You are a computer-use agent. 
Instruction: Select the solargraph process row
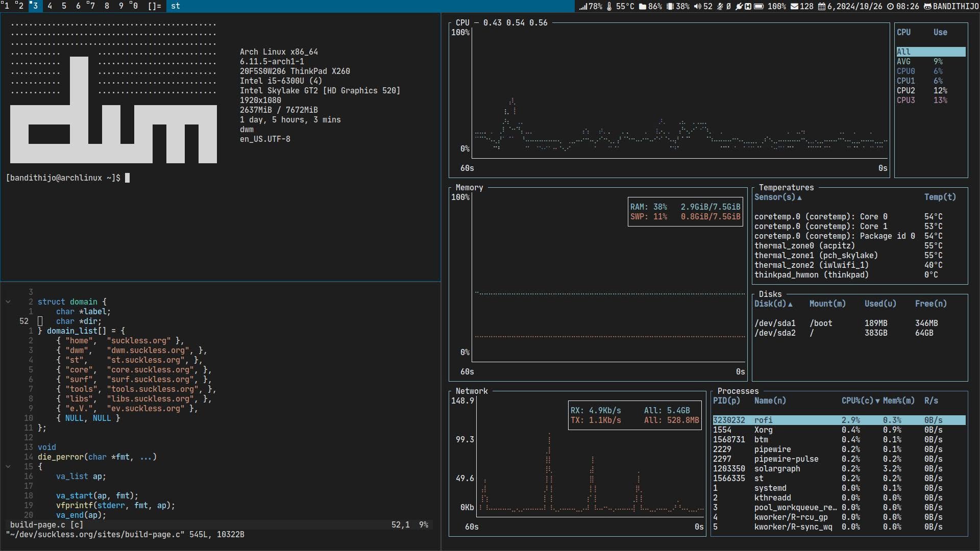[x=839, y=469]
